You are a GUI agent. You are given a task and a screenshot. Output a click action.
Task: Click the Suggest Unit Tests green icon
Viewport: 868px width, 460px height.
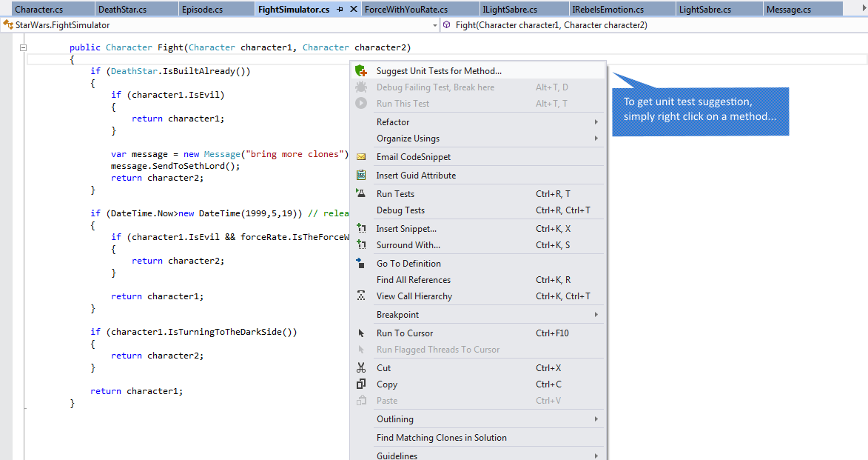point(360,69)
